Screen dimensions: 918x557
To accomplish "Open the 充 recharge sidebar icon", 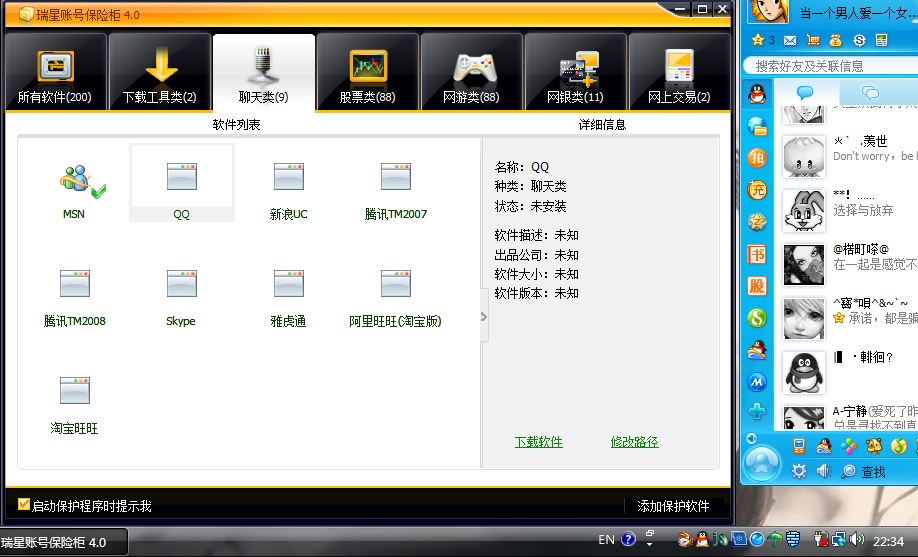I will coord(757,190).
